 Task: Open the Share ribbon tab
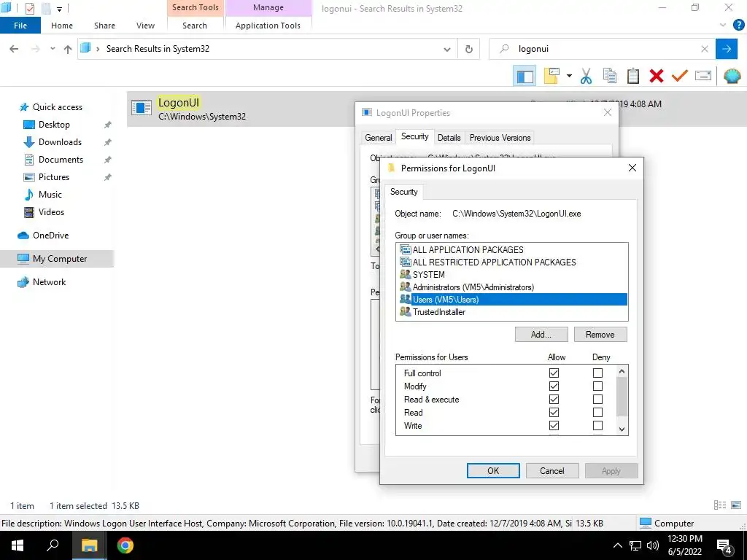coord(104,26)
